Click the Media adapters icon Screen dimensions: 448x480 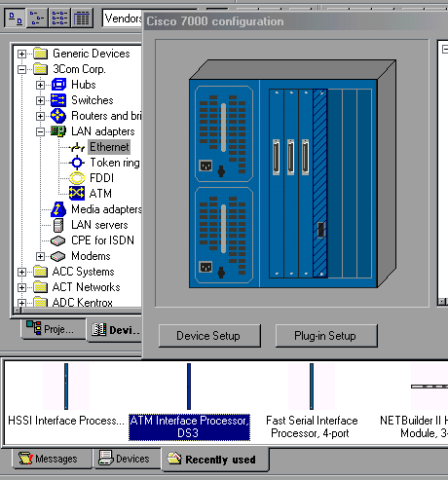[58, 209]
